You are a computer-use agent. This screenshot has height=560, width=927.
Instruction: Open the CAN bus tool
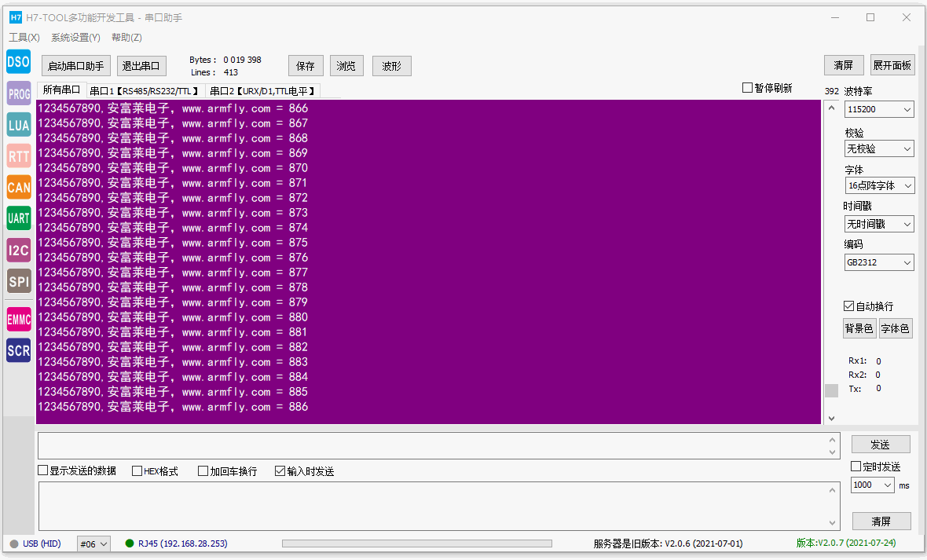(x=18, y=188)
